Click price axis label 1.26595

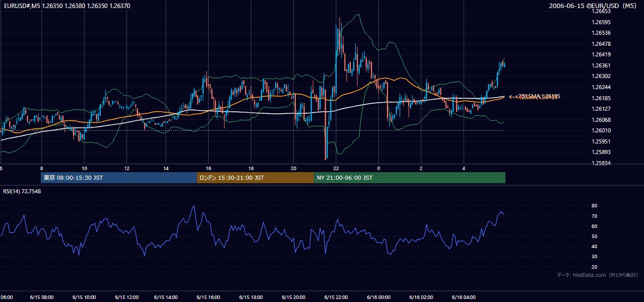pyautogui.click(x=602, y=22)
